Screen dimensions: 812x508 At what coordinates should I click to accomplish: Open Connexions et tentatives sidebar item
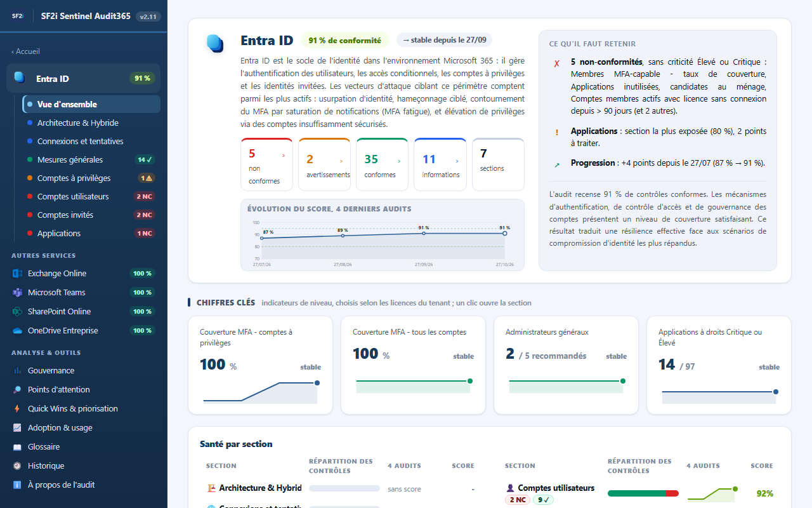tap(91, 142)
